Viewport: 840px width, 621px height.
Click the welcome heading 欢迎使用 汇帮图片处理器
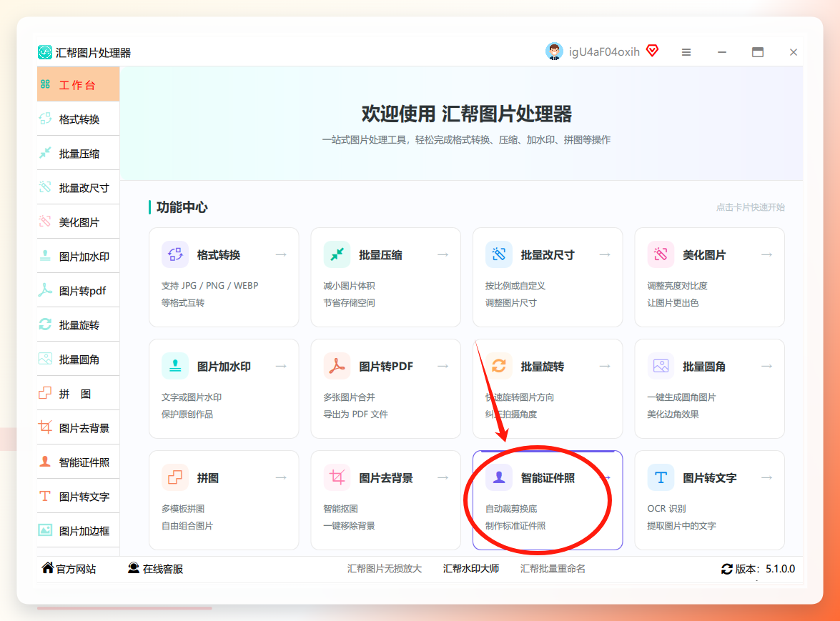click(467, 114)
